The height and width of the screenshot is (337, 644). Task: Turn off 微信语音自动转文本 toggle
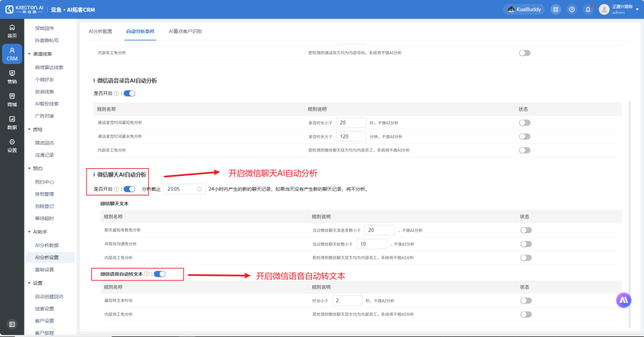coord(160,274)
